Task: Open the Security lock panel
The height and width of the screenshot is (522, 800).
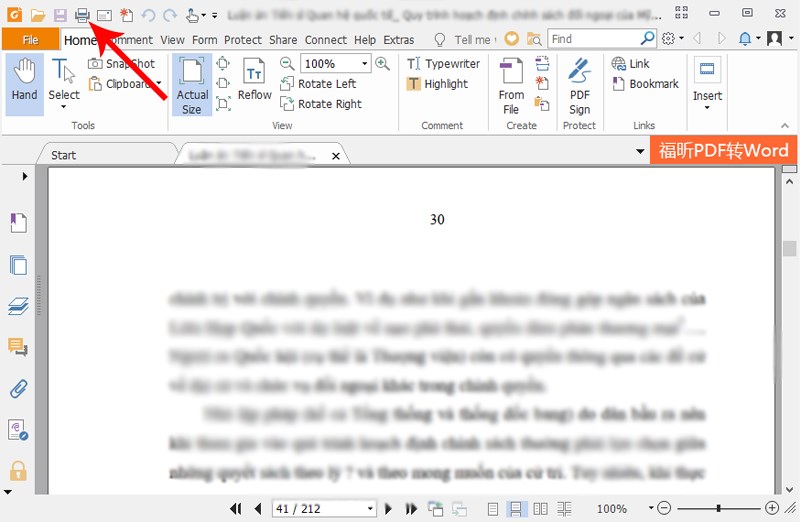Action: point(18,470)
